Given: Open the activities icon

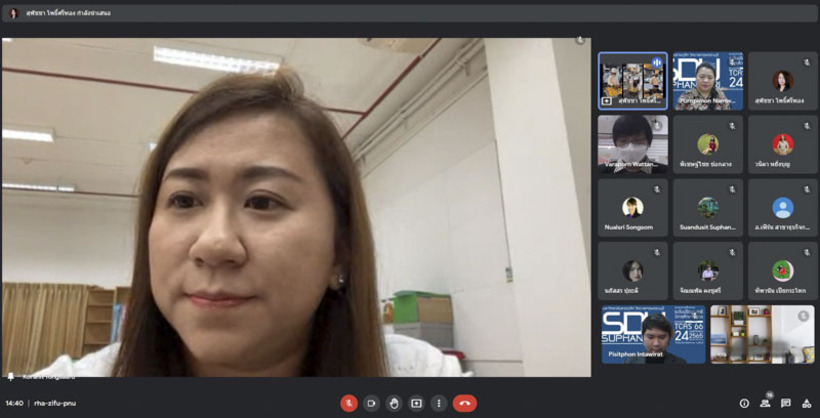Looking at the screenshot, I should click(806, 403).
